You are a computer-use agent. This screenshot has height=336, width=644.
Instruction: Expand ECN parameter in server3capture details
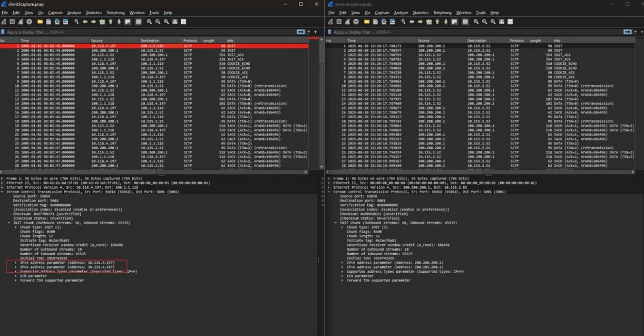(x=342, y=276)
